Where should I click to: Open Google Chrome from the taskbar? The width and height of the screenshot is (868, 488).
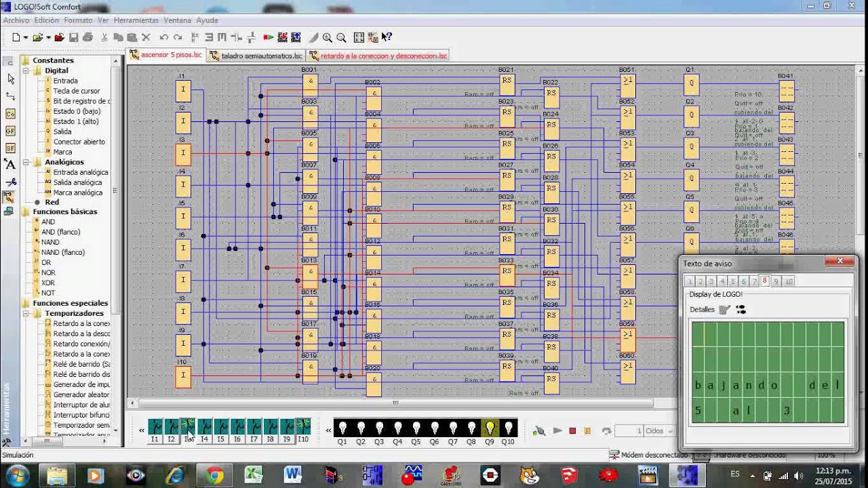coord(214,476)
